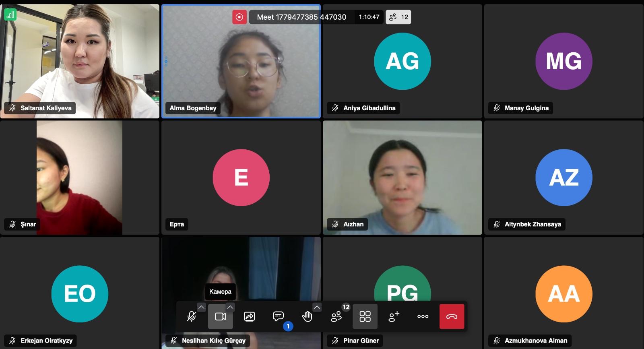Click the invite participant icon
This screenshot has width=644, height=349.
pyautogui.click(x=394, y=316)
